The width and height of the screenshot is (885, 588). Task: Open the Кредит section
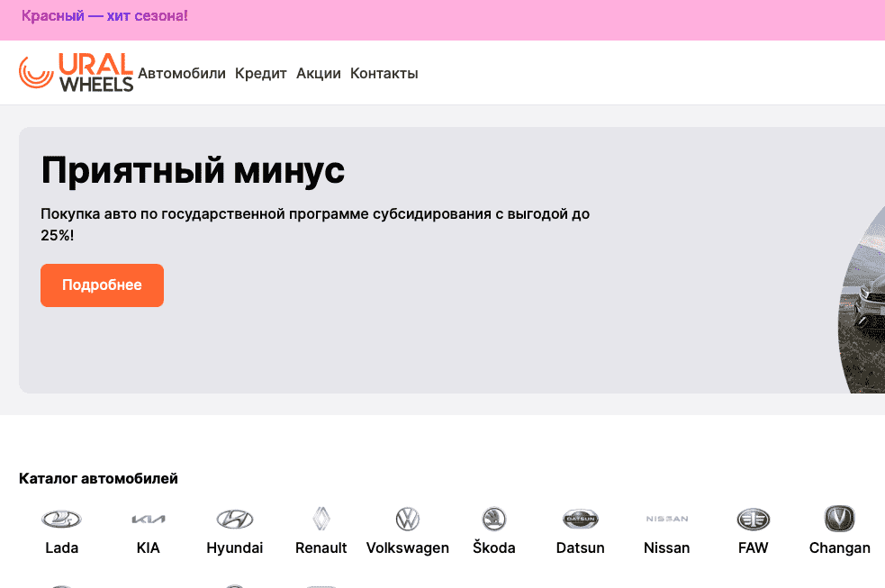pyautogui.click(x=260, y=73)
